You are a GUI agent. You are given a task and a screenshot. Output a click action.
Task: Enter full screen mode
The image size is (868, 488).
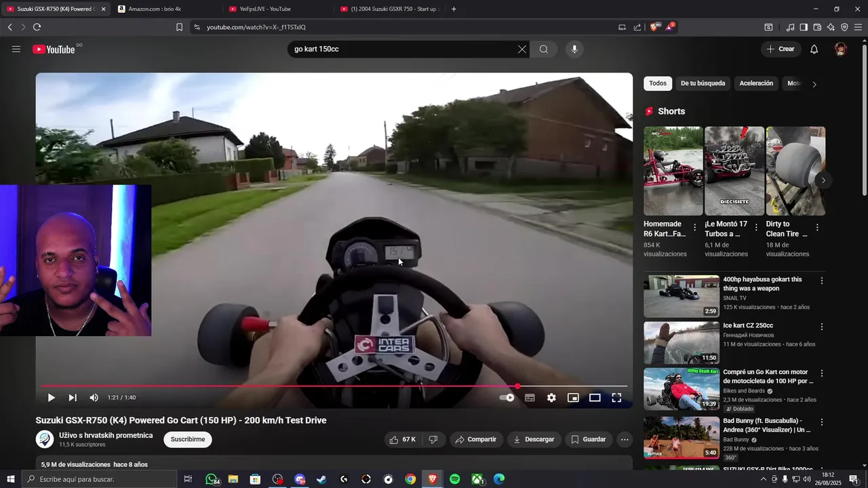tap(616, 398)
